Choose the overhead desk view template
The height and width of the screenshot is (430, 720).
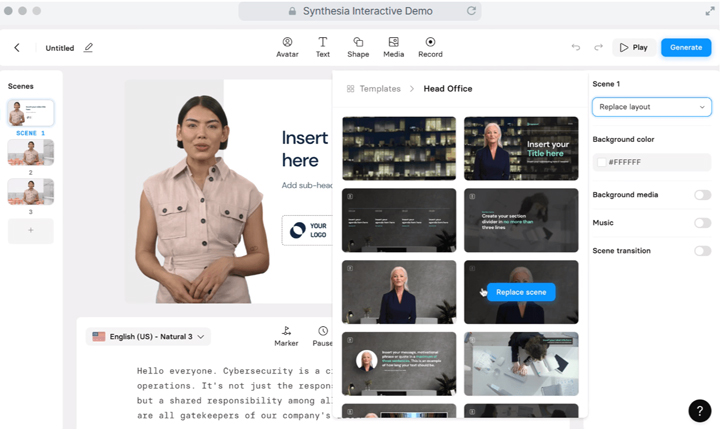521,364
